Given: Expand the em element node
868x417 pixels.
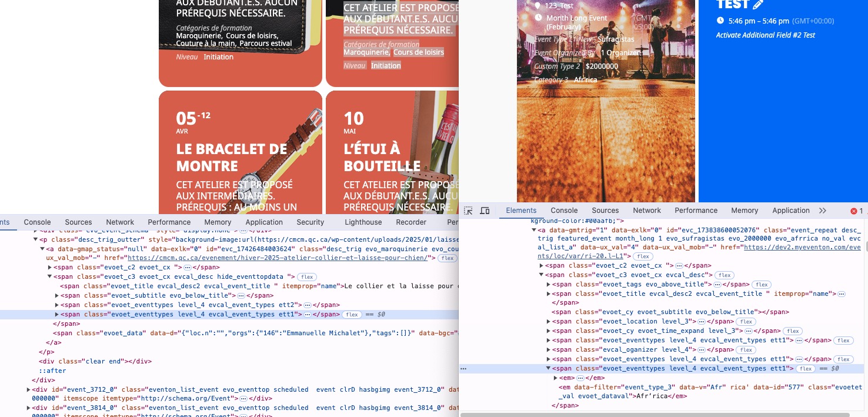Looking at the screenshot, I should pos(556,378).
